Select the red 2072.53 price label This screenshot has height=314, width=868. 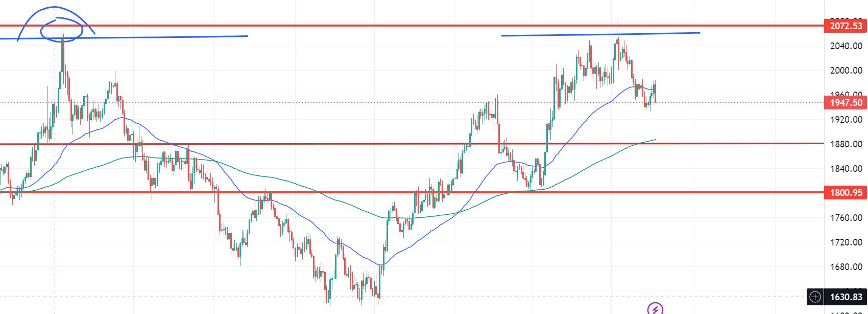pos(846,26)
